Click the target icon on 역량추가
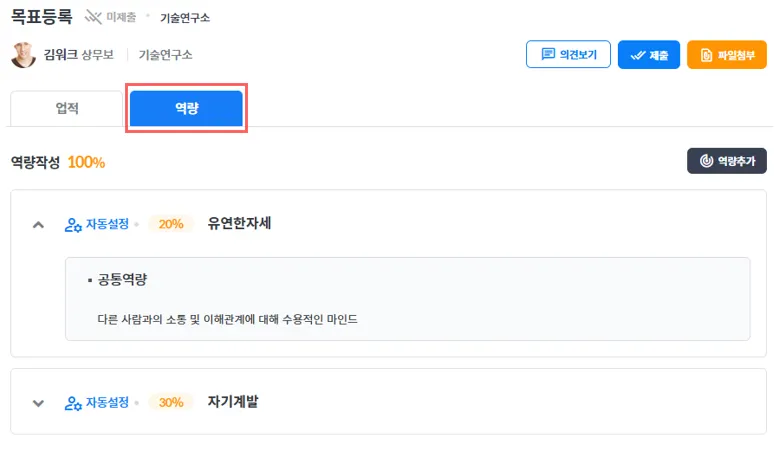The height and width of the screenshot is (475, 777). pyautogui.click(x=706, y=160)
